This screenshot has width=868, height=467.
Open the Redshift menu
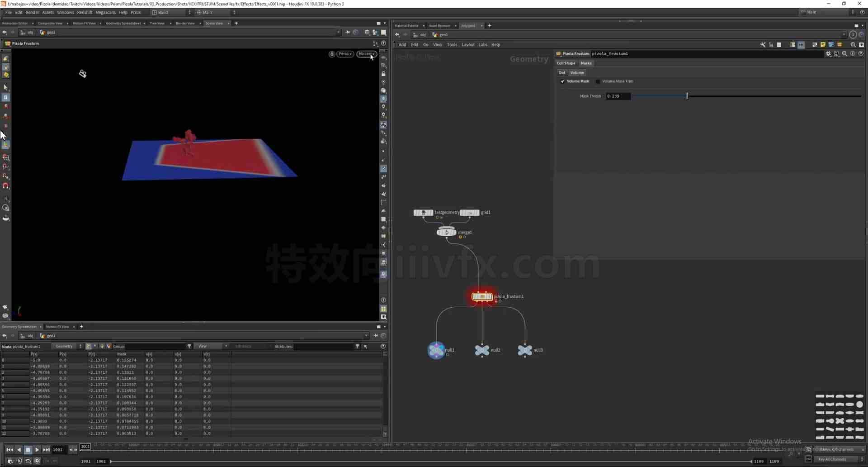tap(85, 12)
